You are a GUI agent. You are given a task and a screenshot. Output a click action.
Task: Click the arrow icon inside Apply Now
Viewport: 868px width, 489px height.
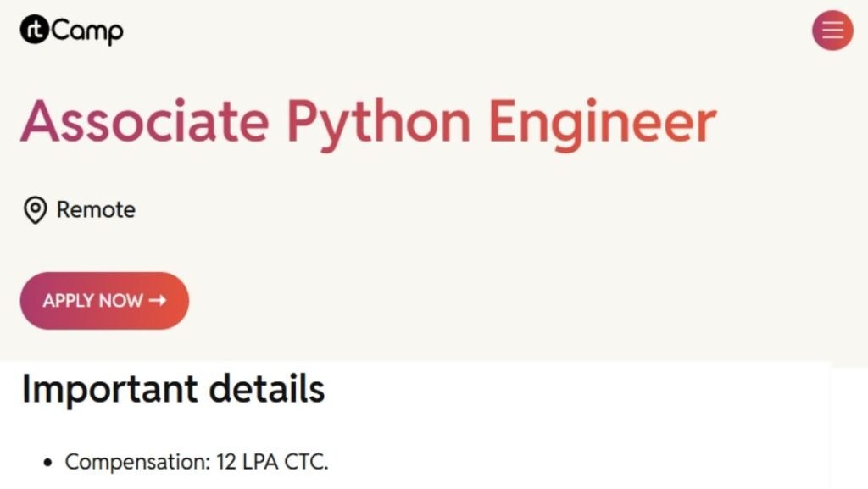point(158,300)
